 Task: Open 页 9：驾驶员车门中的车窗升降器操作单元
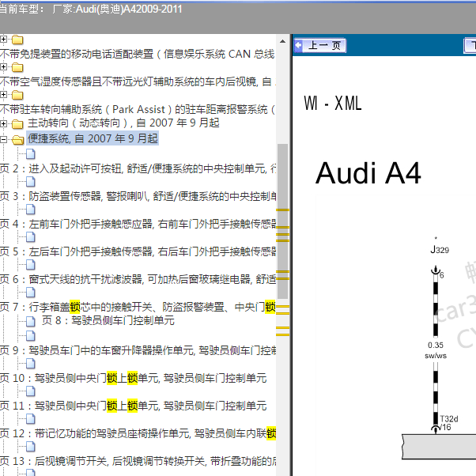[x=138, y=350]
